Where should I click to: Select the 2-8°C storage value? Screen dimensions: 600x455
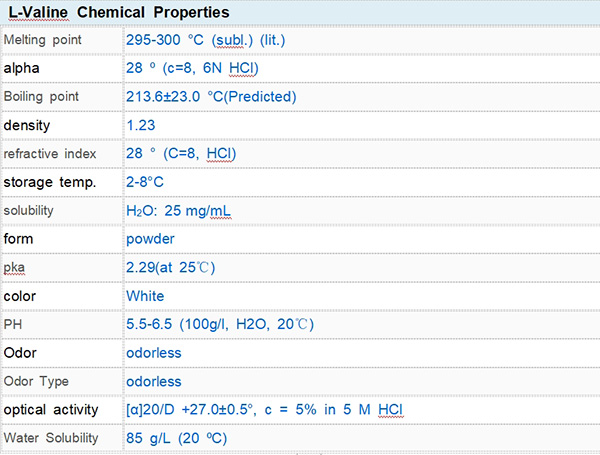point(145,182)
